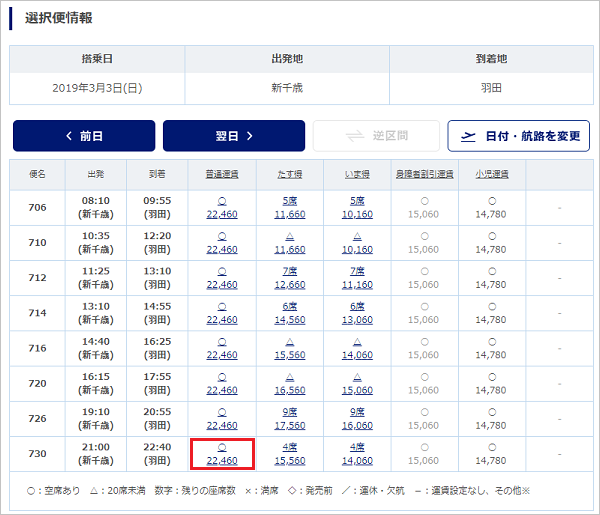The width and height of the screenshot is (600, 515).
Task: Choose the 13,060 いま得 fare on flight 714
Action: click(357, 320)
